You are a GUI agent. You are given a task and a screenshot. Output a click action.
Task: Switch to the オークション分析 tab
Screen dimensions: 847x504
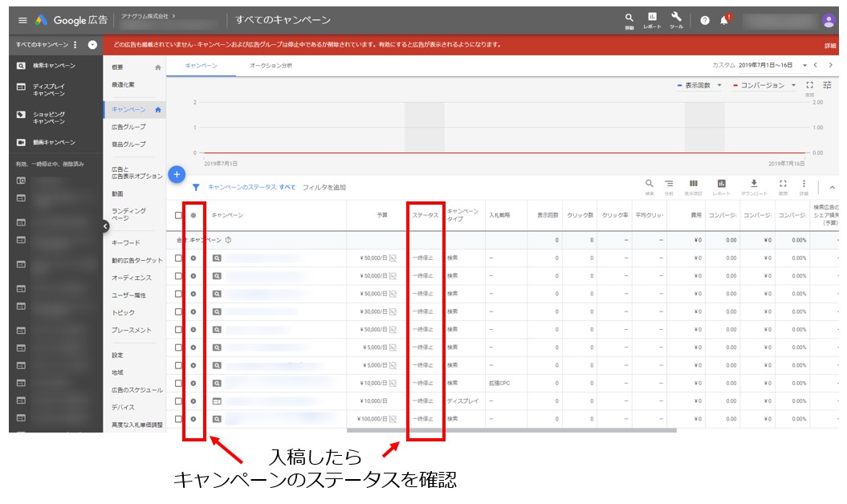271,65
